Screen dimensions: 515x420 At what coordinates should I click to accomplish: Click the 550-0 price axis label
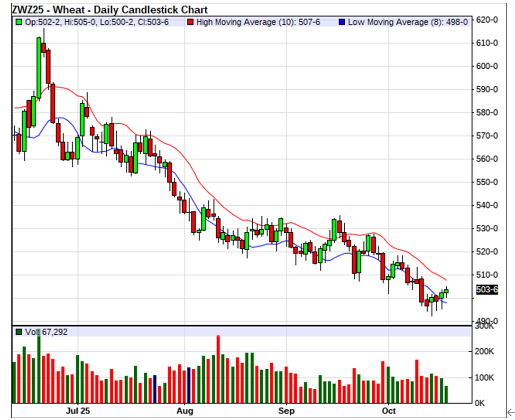point(487,183)
